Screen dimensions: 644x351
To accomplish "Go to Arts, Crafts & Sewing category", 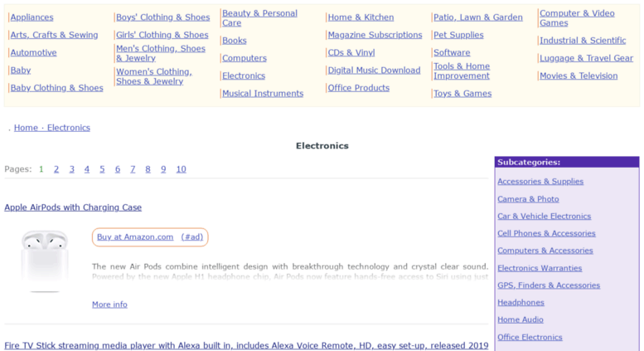I will 54,35.
